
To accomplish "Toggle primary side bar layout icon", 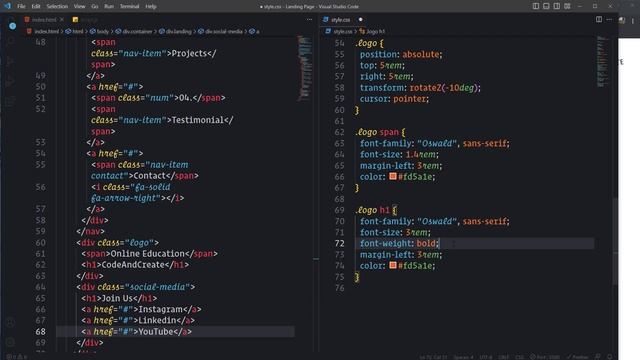I will 536,6.
